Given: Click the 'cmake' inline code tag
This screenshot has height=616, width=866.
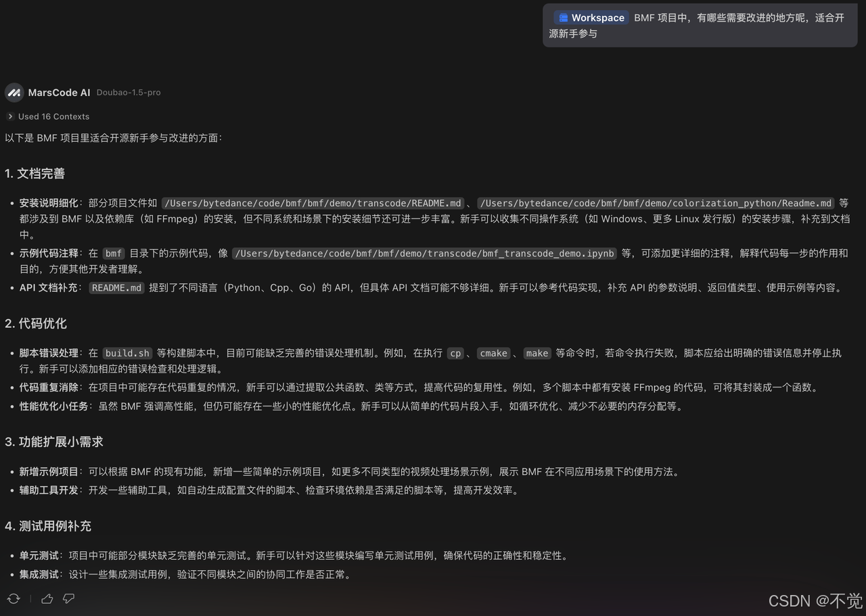Looking at the screenshot, I should click(493, 353).
